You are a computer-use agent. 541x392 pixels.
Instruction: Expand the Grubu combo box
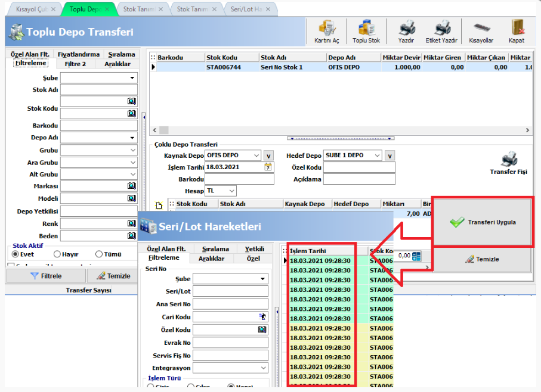pos(133,150)
